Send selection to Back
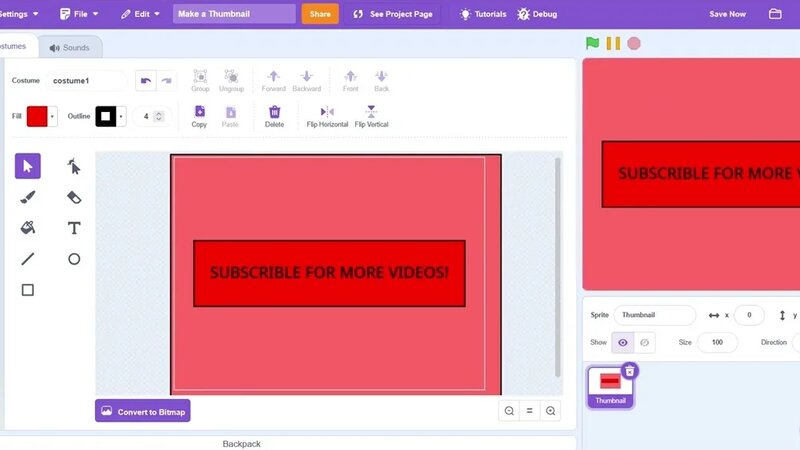The height and width of the screenshot is (450, 800). pos(381,81)
